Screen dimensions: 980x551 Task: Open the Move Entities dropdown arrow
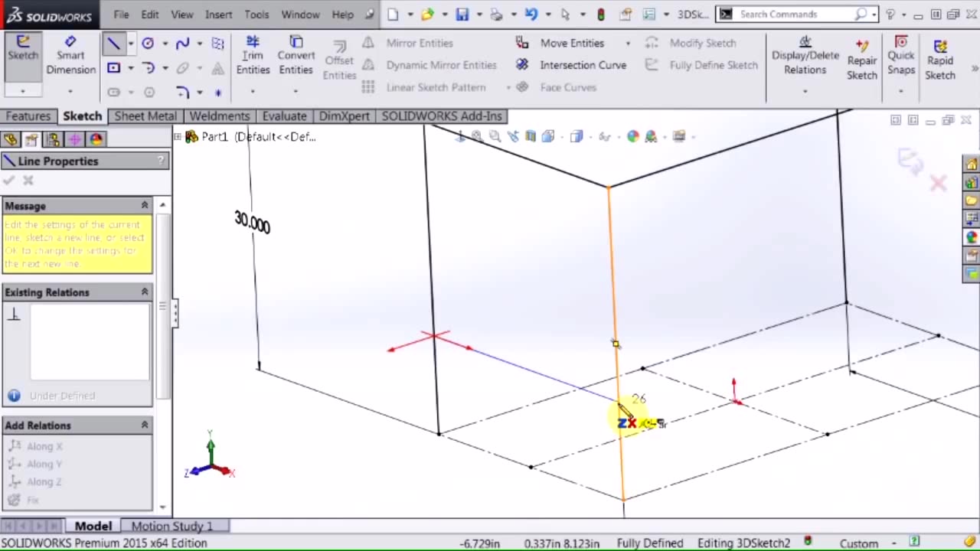click(x=628, y=44)
